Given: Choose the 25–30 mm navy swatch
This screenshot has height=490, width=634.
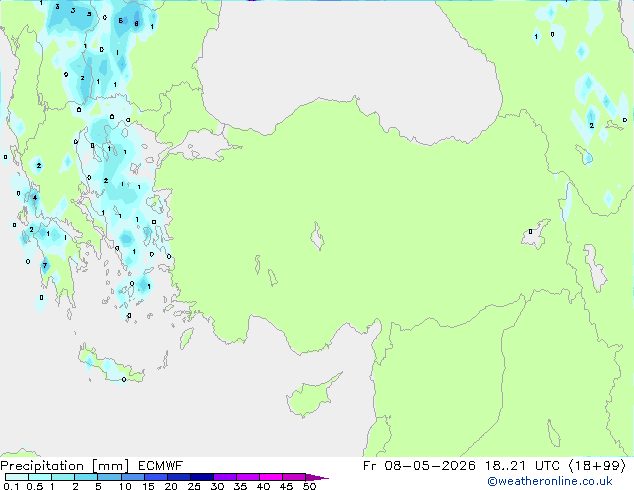Looking at the screenshot, I should [x=201, y=477].
